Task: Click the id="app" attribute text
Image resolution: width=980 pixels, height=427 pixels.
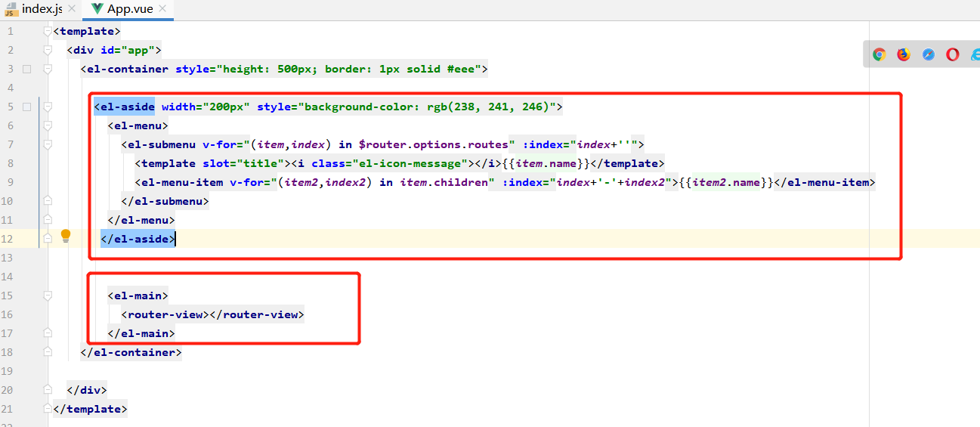Action: coord(128,50)
